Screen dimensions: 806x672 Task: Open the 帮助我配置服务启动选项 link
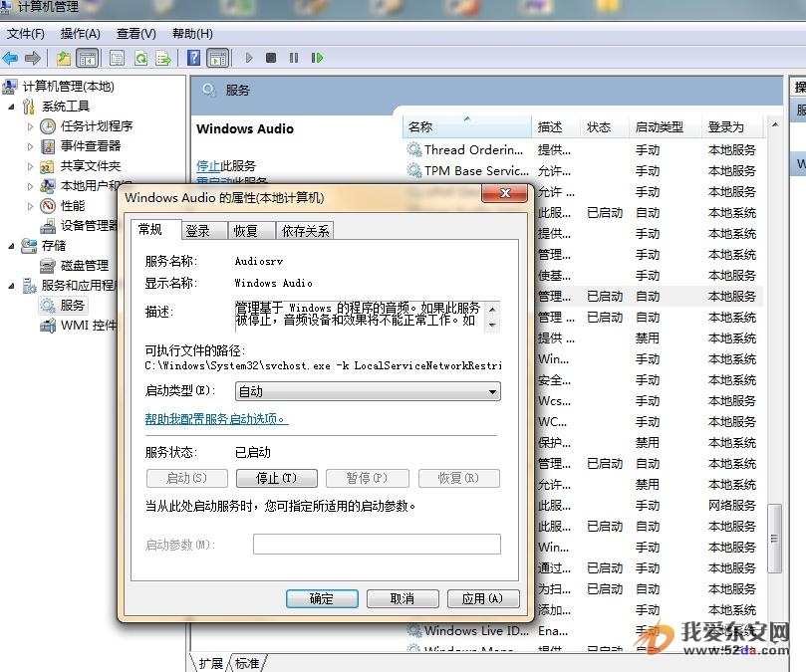tap(216, 419)
